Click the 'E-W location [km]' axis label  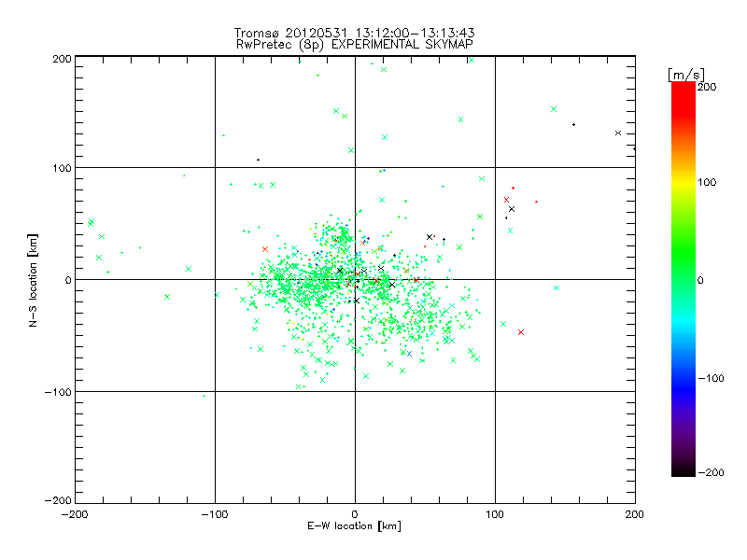[x=354, y=526]
